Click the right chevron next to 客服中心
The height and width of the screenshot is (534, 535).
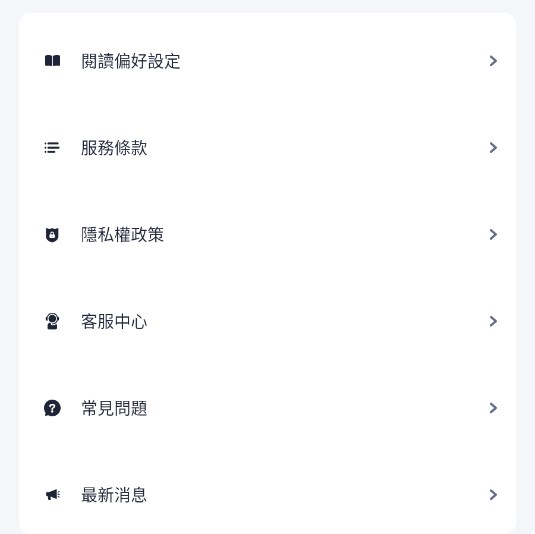pyautogui.click(x=493, y=321)
